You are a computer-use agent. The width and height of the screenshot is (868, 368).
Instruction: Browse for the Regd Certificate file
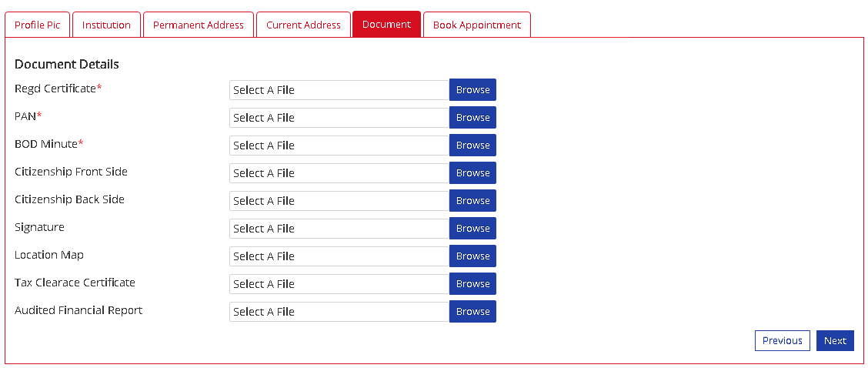[472, 90]
